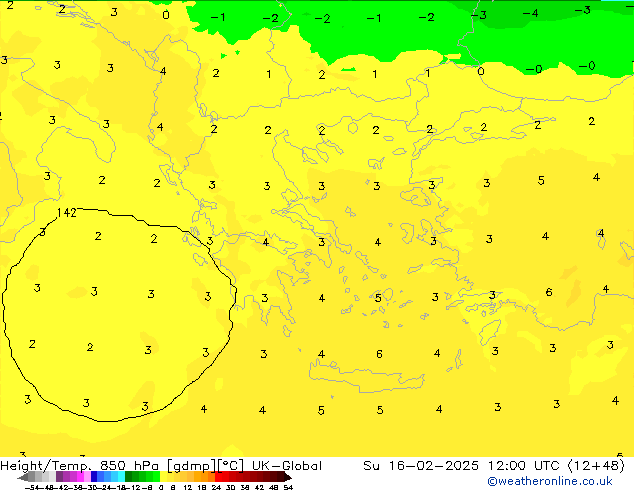Pick the bright red legend swatch
This screenshot has width=634, height=490.
218,476
